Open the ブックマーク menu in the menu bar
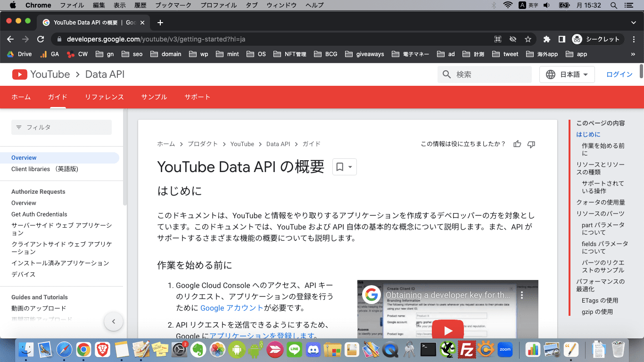The height and width of the screenshot is (362, 644). [173, 5]
